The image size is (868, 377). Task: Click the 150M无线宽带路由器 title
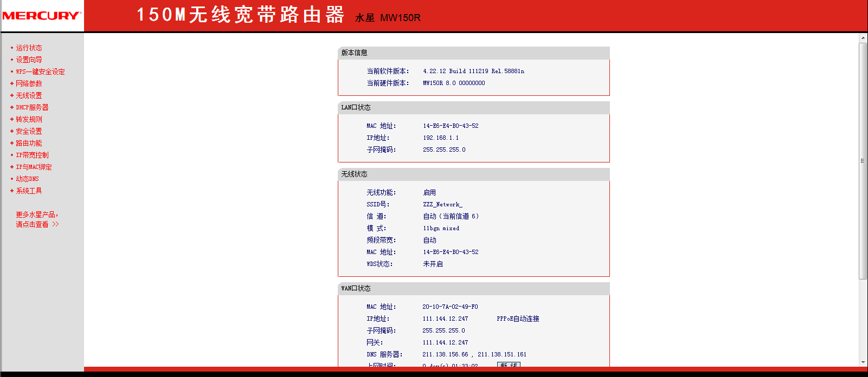click(x=240, y=15)
